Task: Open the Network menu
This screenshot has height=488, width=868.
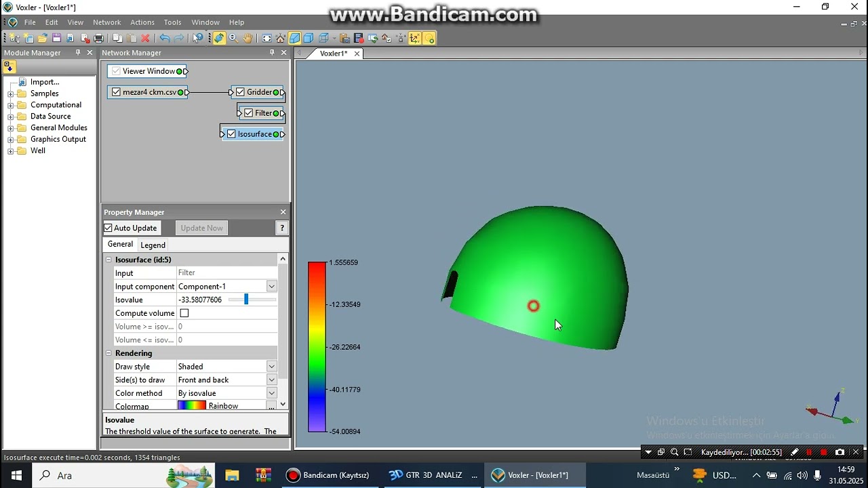Action: point(106,22)
